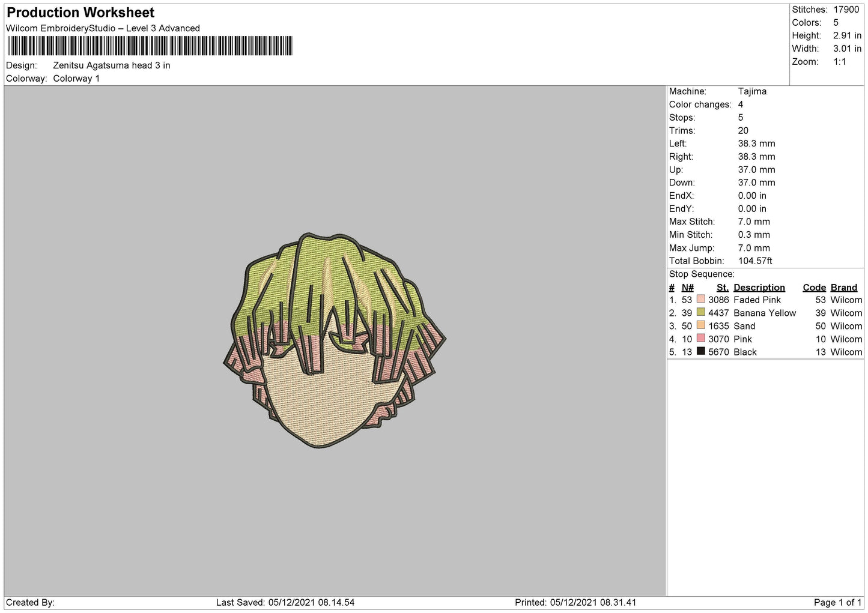Click the Zoom value '1:1'

pyautogui.click(x=840, y=62)
